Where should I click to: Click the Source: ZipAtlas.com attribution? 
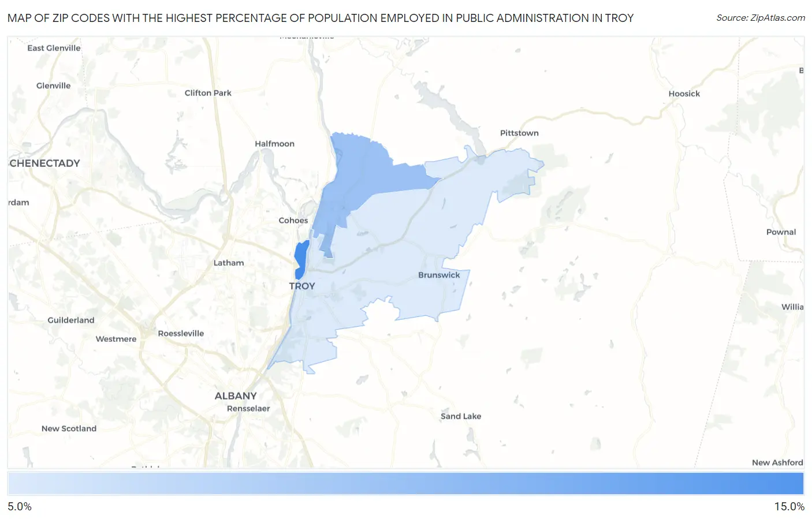761,18
